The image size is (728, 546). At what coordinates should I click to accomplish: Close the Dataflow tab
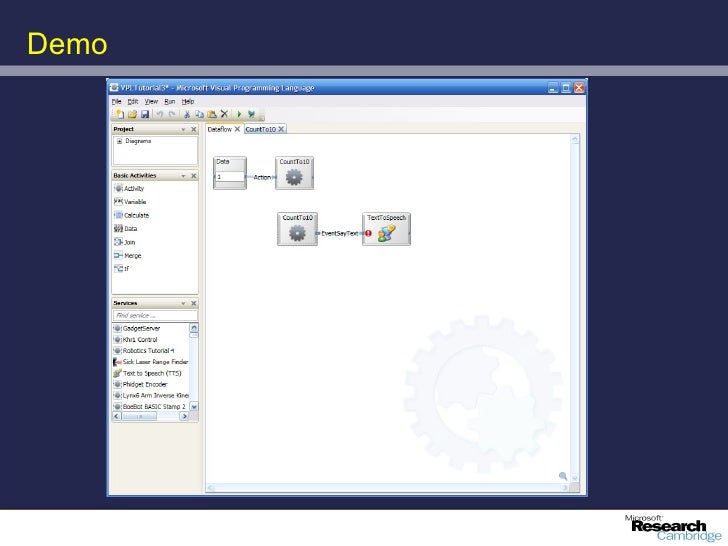(x=237, y=129)
